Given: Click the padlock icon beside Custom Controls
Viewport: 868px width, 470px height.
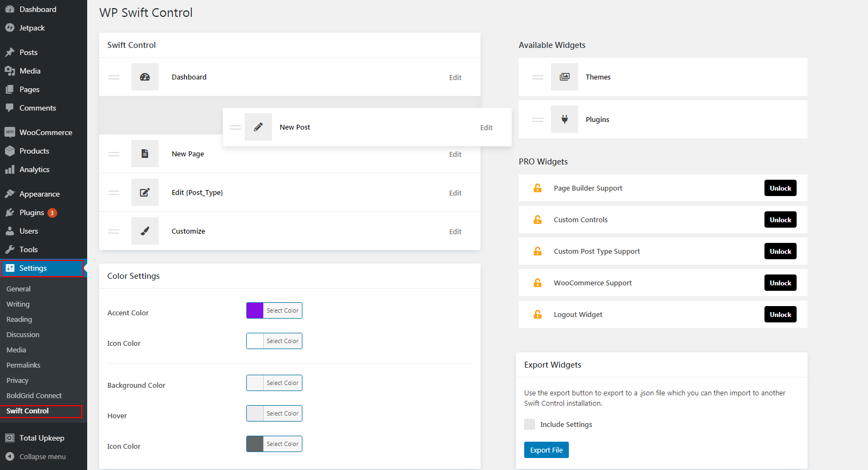Looking at the screenshot, I should click(537, 219).
